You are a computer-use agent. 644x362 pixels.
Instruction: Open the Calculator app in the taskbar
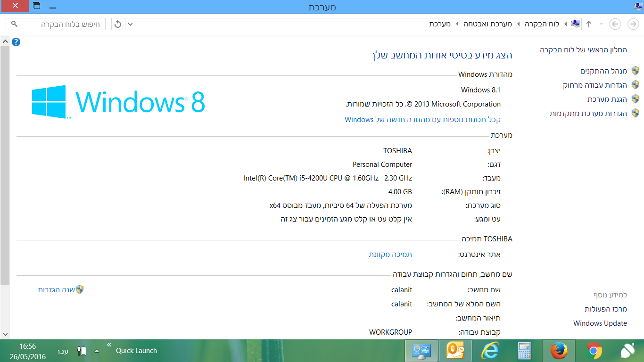(524, 351)
